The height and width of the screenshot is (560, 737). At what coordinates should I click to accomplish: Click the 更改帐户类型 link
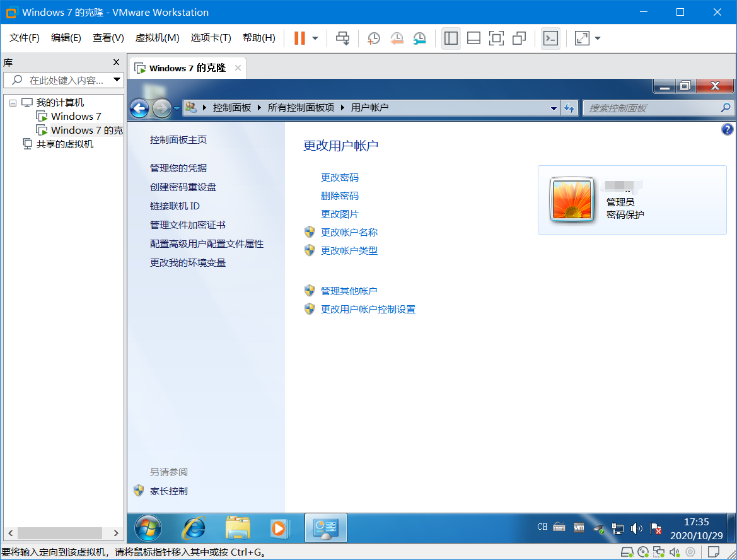[349, 250]
